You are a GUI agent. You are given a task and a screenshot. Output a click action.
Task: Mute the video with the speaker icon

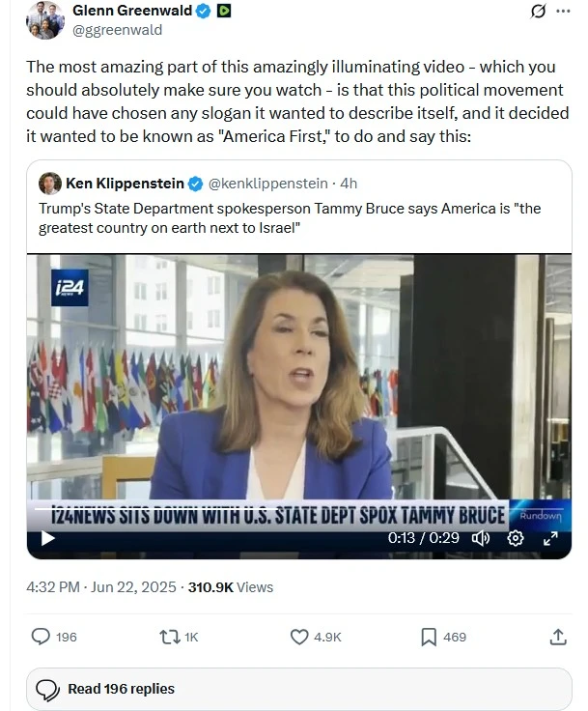coord(481,538)
